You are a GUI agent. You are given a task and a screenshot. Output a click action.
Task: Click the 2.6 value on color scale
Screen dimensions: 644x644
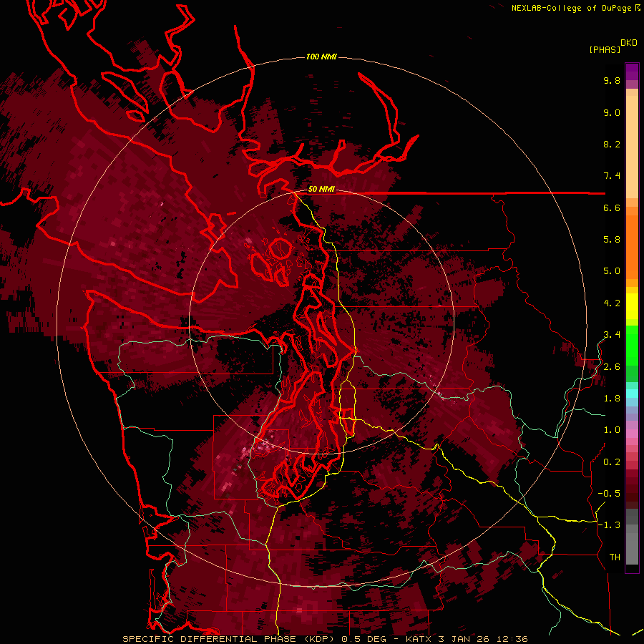[612, 367]
